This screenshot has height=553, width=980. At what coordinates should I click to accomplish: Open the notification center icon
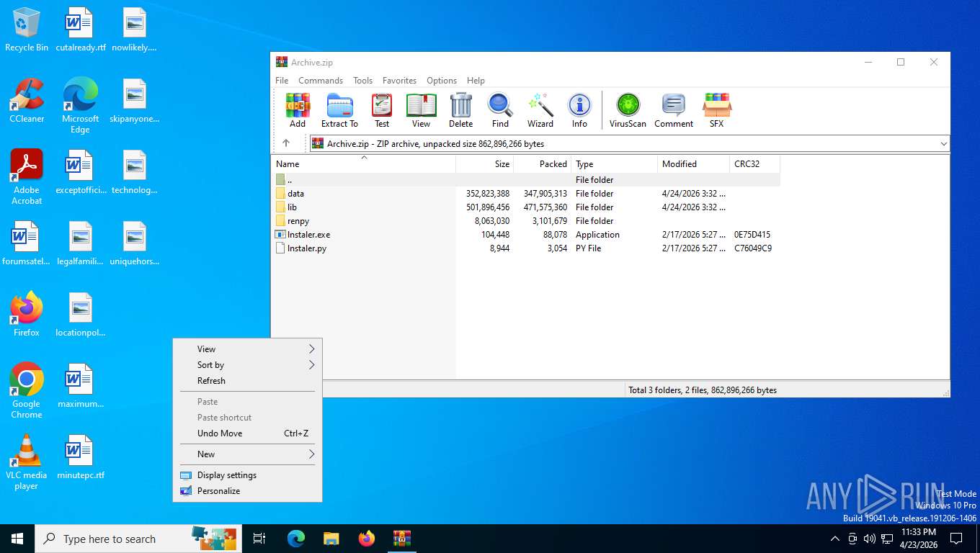point(956,539)
